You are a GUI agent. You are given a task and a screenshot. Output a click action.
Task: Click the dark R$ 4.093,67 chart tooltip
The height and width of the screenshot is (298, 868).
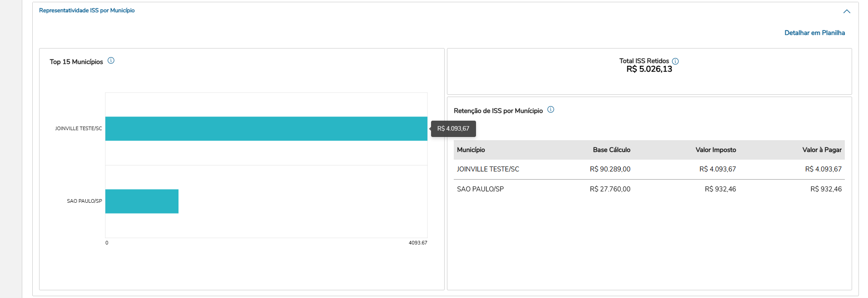(453, 129)
